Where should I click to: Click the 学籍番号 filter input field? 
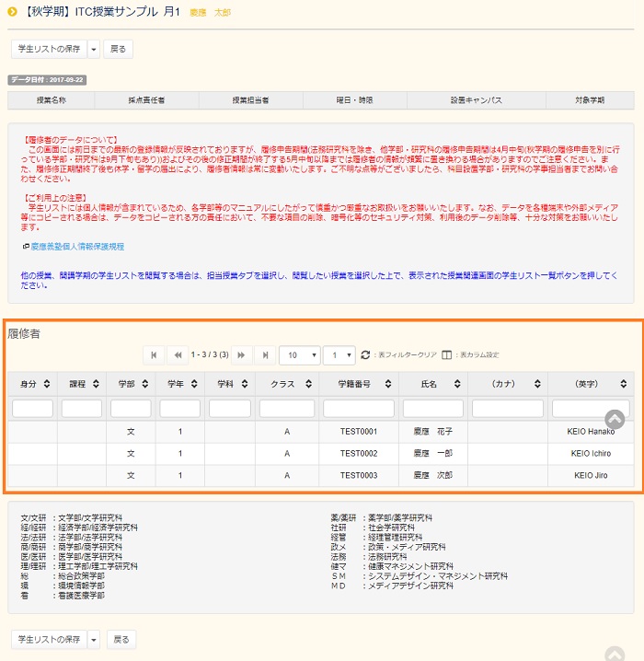pyautogui.click(x=359, y=408)
